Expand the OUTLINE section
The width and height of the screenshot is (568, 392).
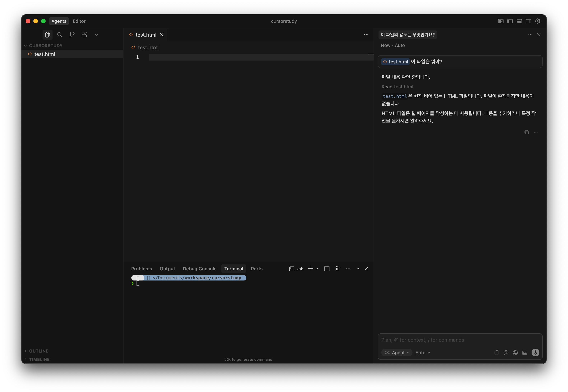click(39, 351)
